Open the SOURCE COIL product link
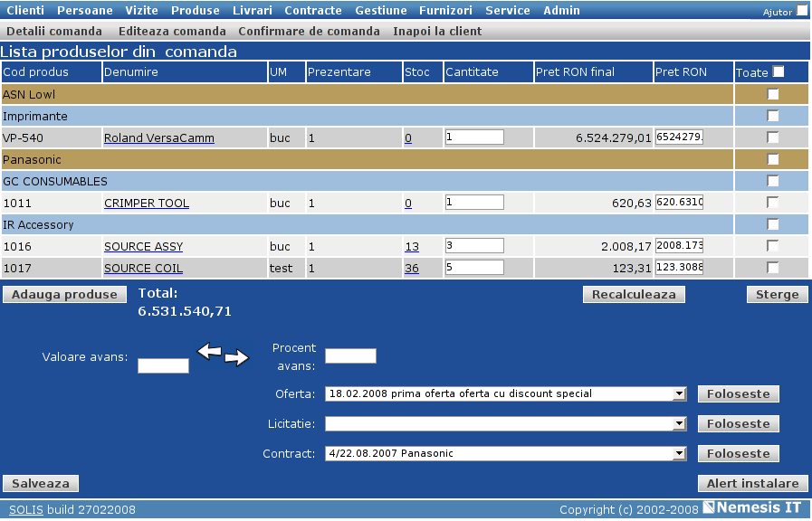Image resolution: width=812 pixels, height=521 pixels. tap(143, 269)
